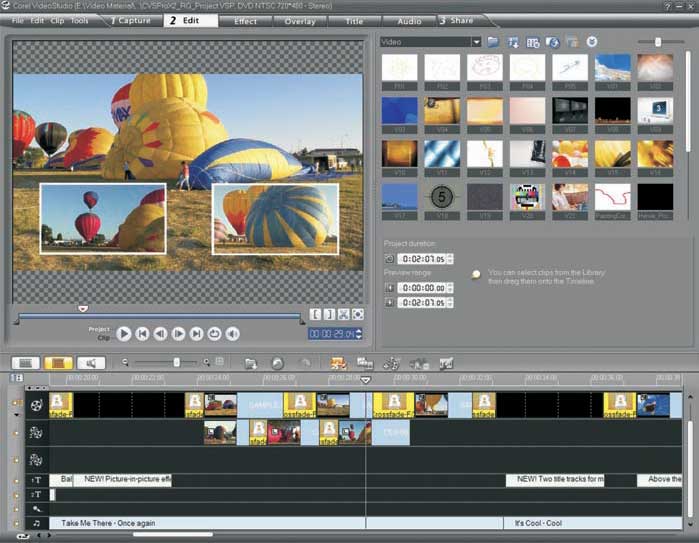
Task: Open the System Volume speaker control
Action: pos(232,334)
